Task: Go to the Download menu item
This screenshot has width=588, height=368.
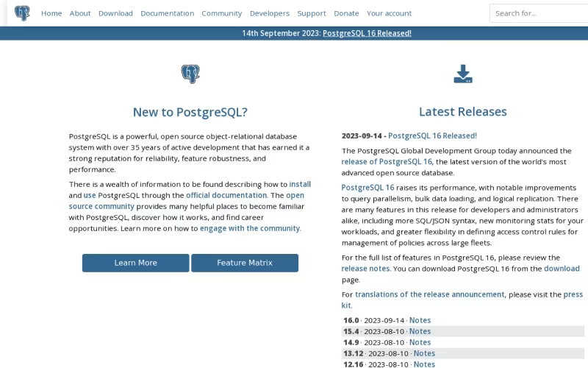Action: tap(115, 13)
